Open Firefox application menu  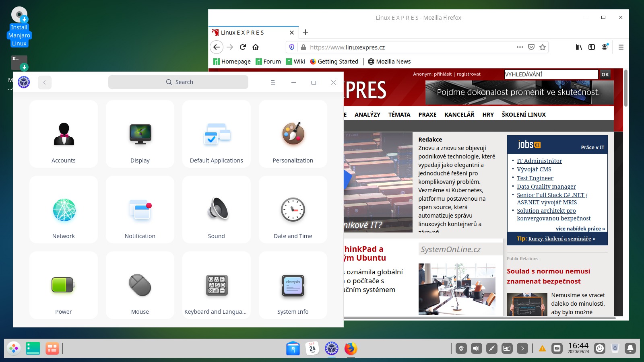[x=621, y=47]
